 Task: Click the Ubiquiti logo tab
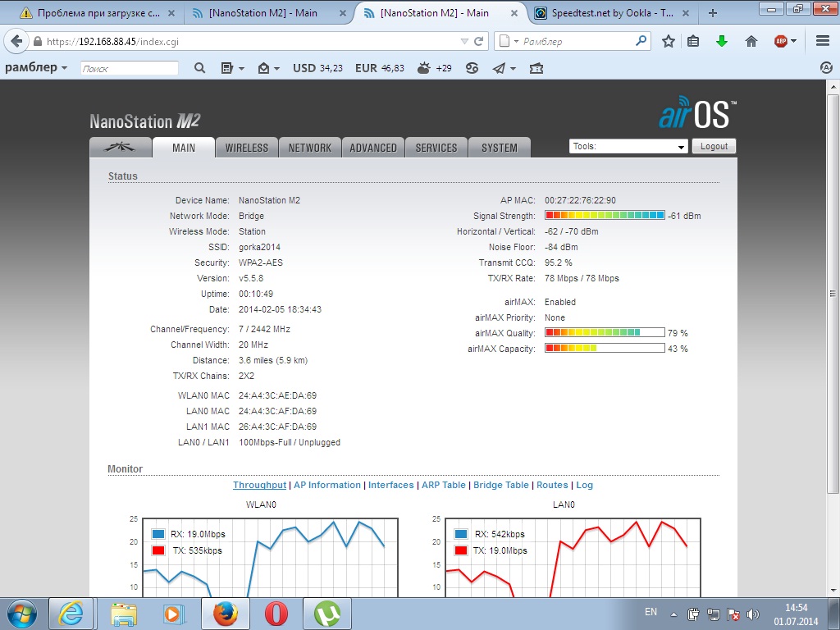point(121,148)
